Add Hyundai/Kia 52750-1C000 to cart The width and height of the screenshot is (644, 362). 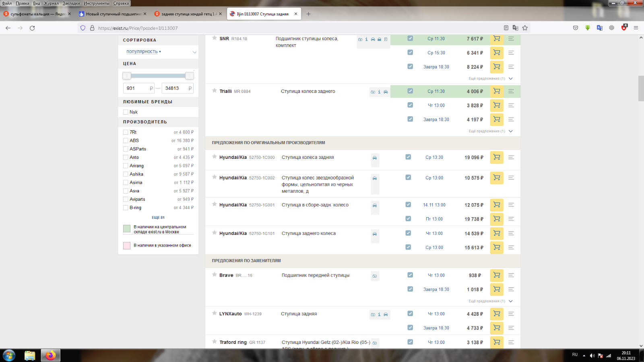point(497,157)
